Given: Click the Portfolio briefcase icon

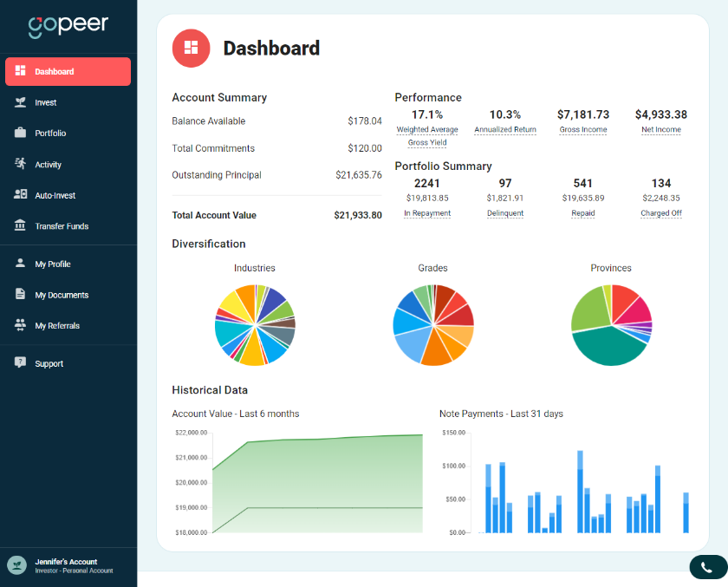Looking at the screenshot, I should pos(20,134).
